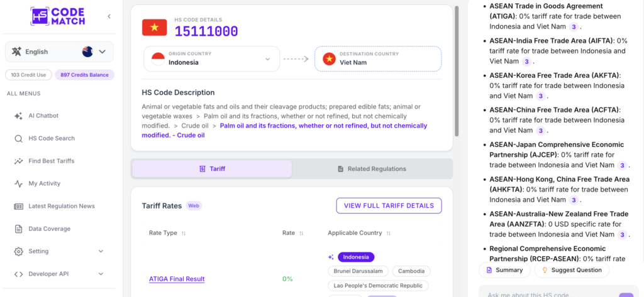The width and height of the screenshot is (644, 297).
Task: Click citation 3 after AANZFTA entry
Action: (622, 235)
